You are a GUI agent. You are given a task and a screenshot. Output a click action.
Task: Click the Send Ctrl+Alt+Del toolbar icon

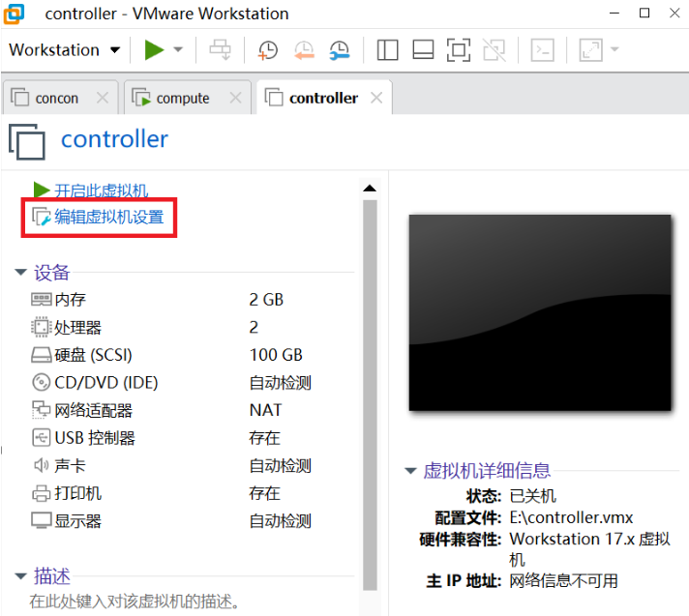[x=220, y=49]
